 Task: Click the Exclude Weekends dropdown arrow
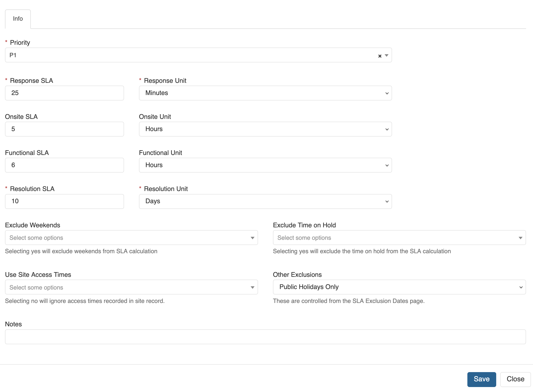click(252, 238)
